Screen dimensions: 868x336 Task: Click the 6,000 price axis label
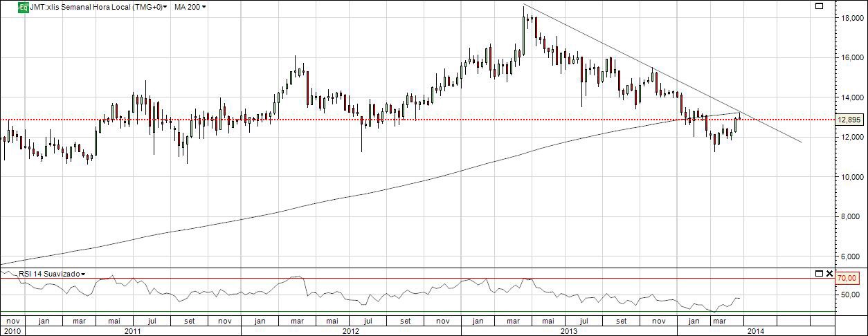tap(850, 256)
